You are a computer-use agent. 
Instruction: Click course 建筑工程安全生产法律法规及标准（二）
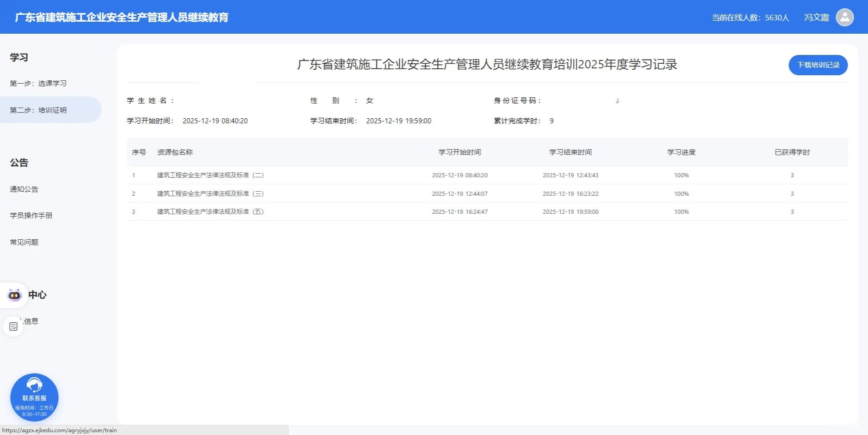(x=209, y=175)
